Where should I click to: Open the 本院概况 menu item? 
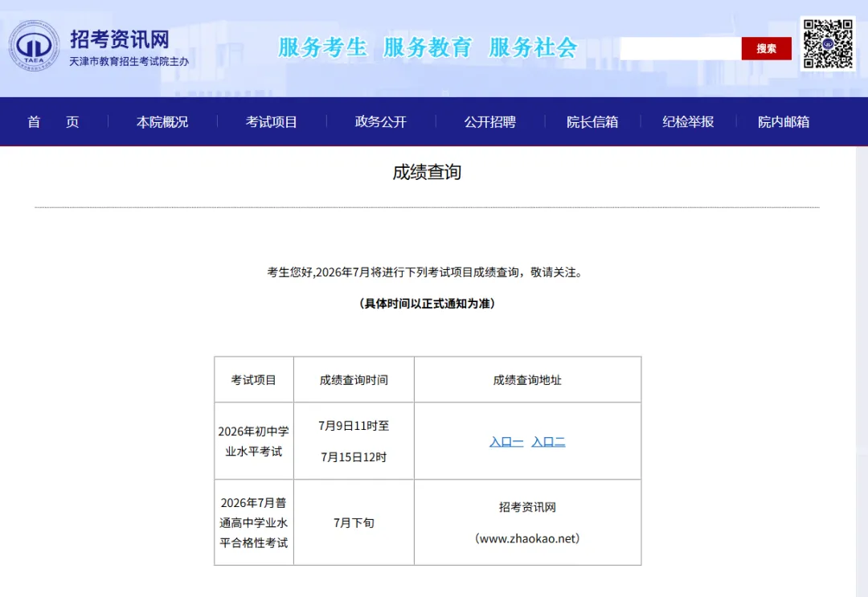point(162,121)
